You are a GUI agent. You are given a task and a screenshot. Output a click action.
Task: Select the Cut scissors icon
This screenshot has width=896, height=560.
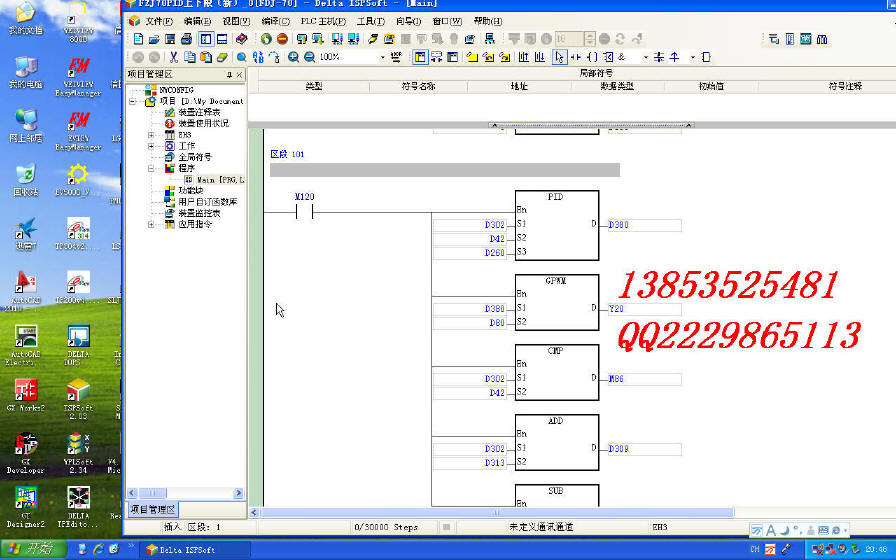tap(174, 57)
